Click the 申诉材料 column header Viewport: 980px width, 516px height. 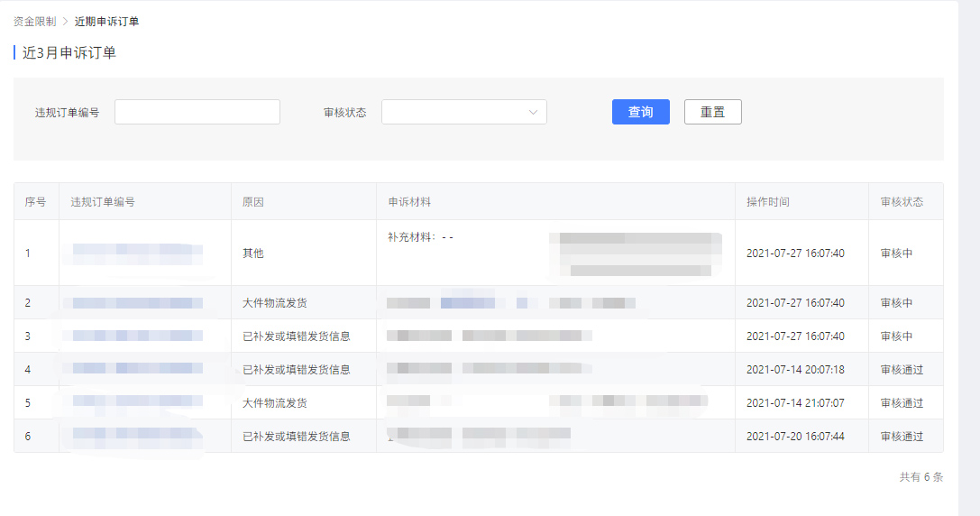(409, 202)
